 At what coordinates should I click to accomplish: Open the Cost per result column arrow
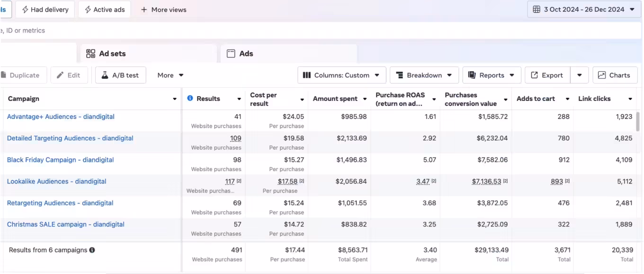tap(302, 100)
